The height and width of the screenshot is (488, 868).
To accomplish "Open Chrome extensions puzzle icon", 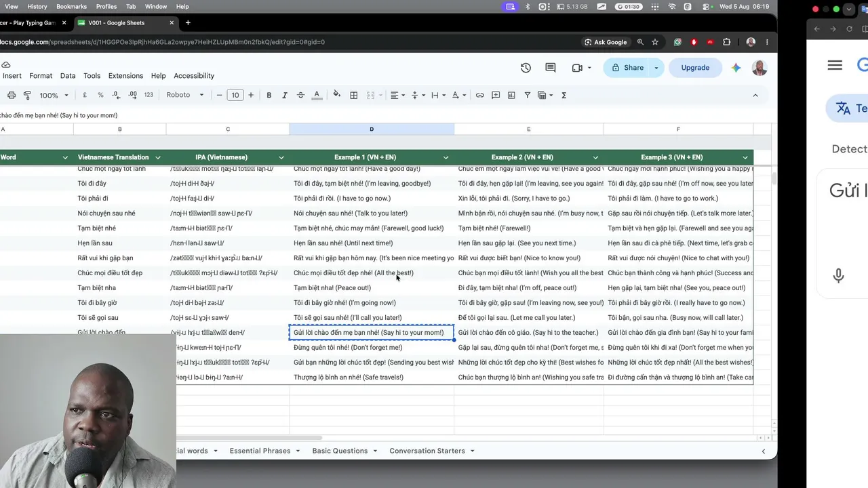I will click(x=726, y=42).
